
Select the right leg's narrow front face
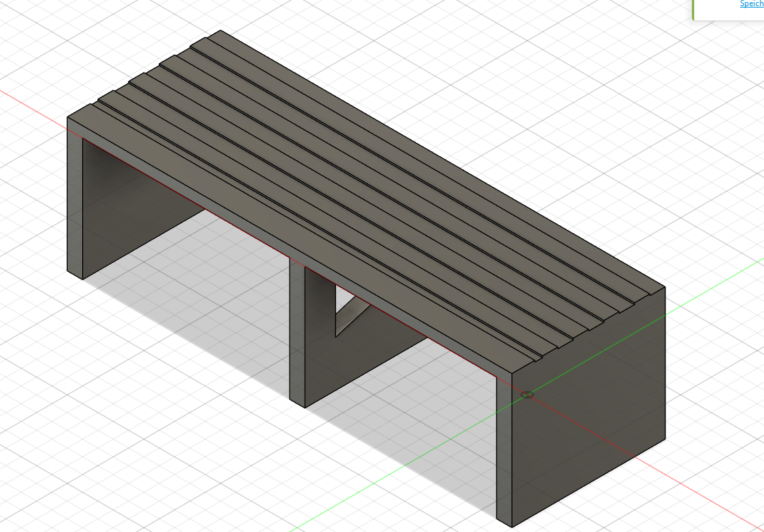coord(505,451)
